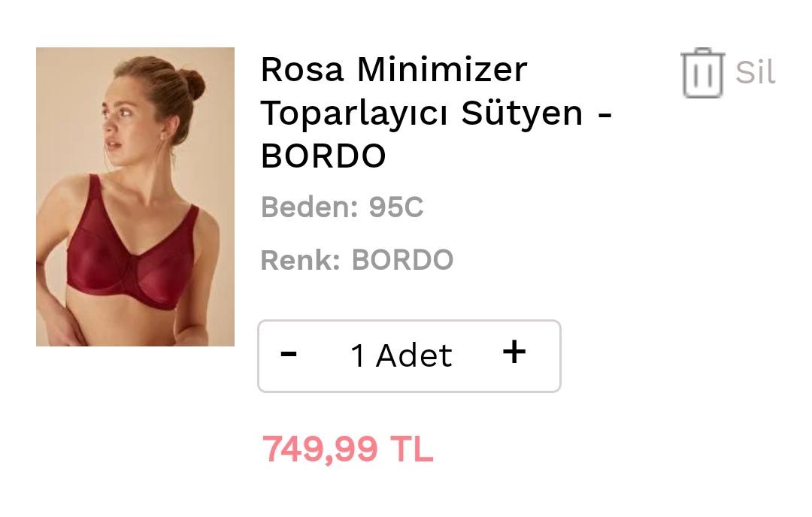Image resolution: width=812 pixels, height=517 pixels.
Task: Click the word 'BORDO' in the product title
Action: (x=323, y=156)
